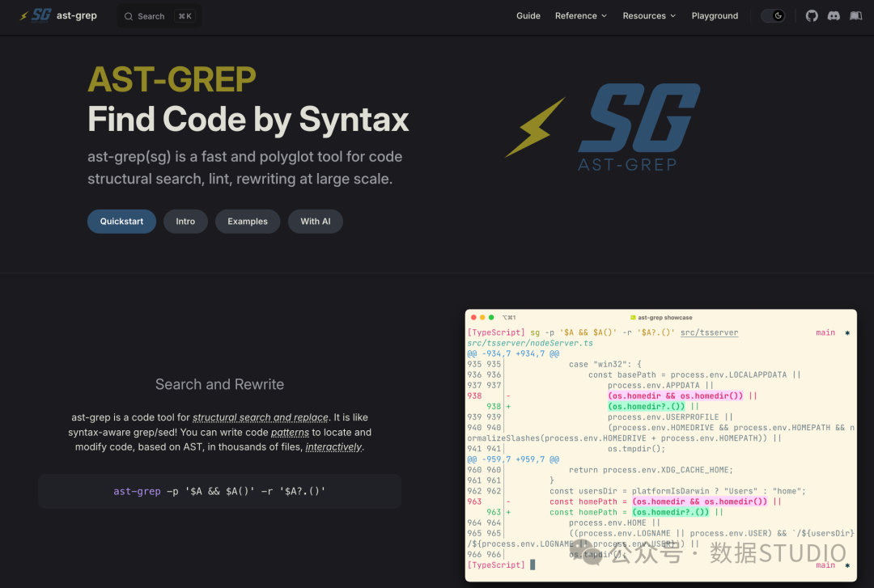This screenshot has height=588, width=874.
Task: Follow the 'interactively' link
Action: coord(333,447)
